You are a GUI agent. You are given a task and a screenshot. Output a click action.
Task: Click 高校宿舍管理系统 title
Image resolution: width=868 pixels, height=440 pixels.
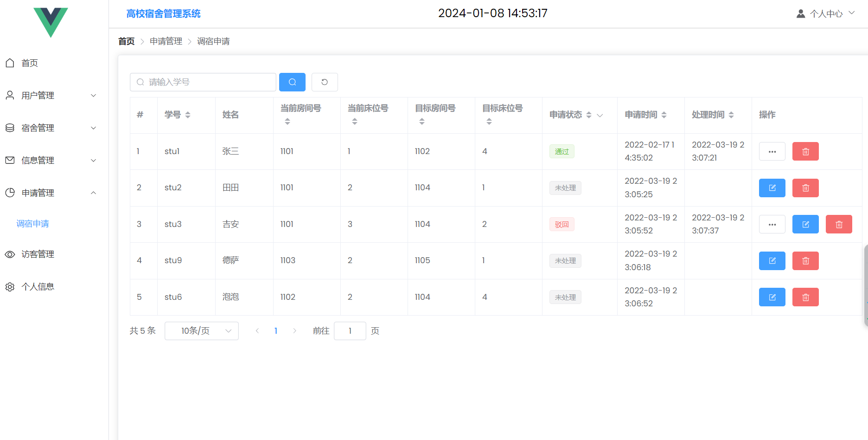click(163, 13)
